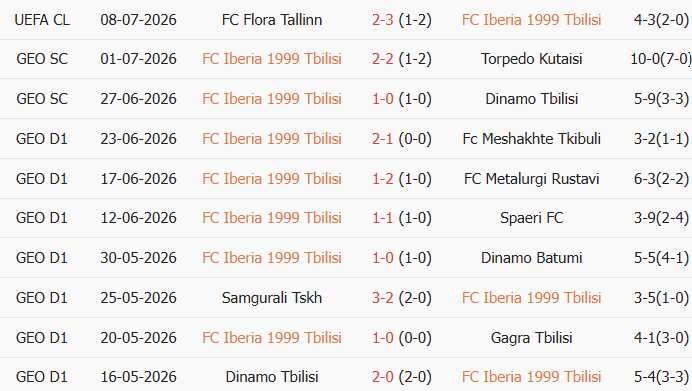Open the 3-2 score on 25-05-2026
This screenshot has width=692, height=391.
pos(382,298)
